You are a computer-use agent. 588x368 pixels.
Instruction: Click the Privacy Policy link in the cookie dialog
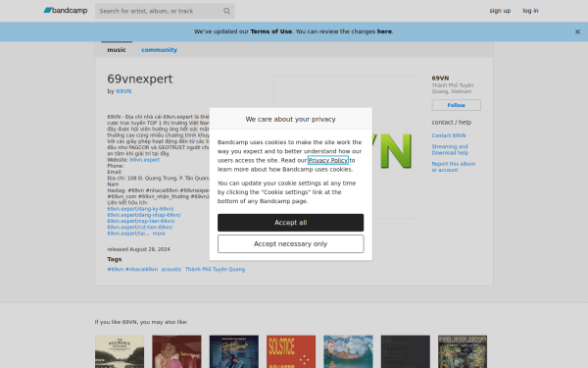click(x=327, y=160)
